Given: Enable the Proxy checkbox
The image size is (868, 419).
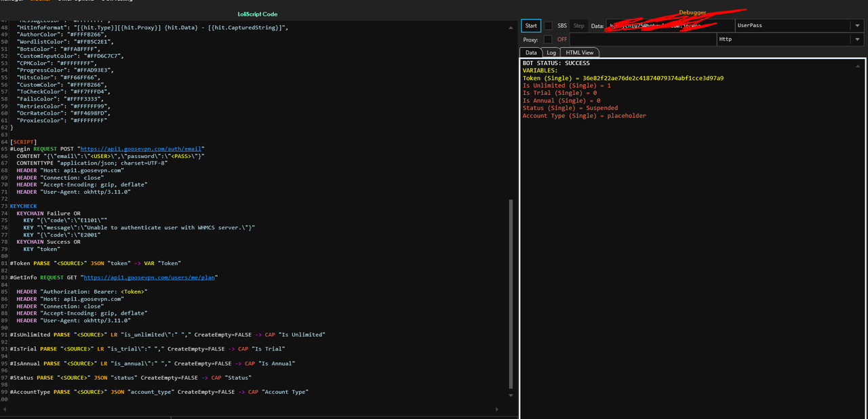Looking at the screenshot, I should pos(548,39).
